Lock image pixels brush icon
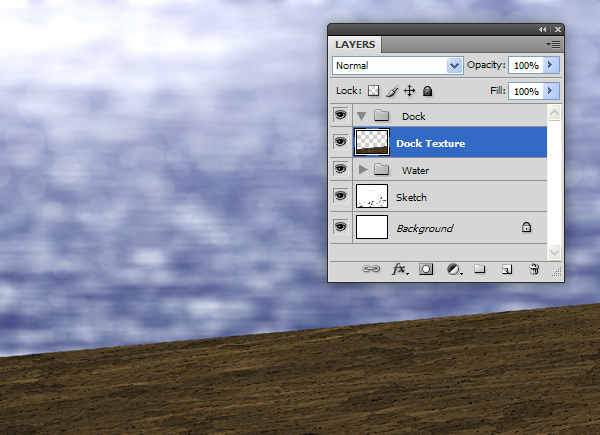 (392, 91)
